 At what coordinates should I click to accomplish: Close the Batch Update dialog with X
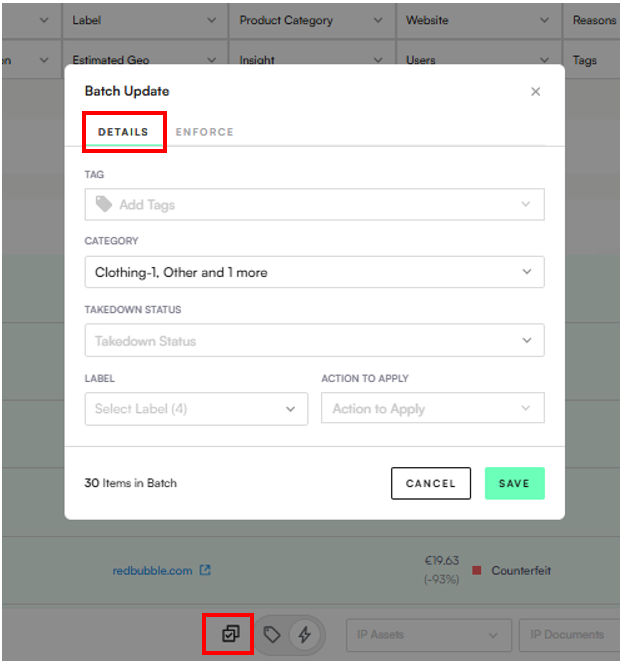click(x=535, y=91)
